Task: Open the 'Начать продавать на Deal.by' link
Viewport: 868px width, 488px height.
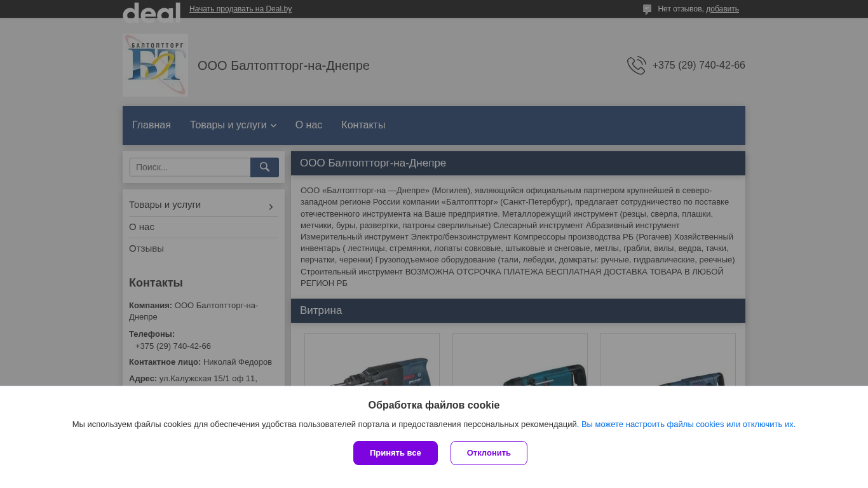Action: [240, 9]
